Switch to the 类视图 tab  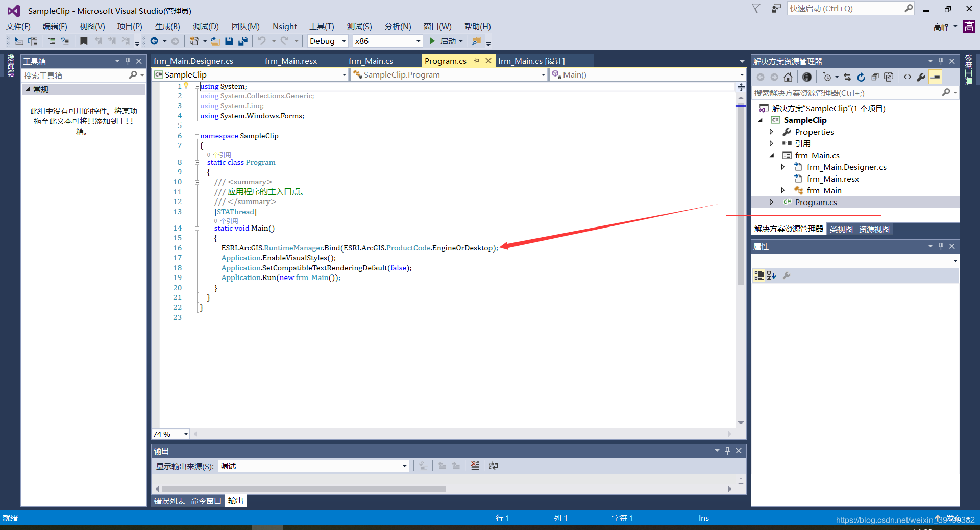point(841,229)
